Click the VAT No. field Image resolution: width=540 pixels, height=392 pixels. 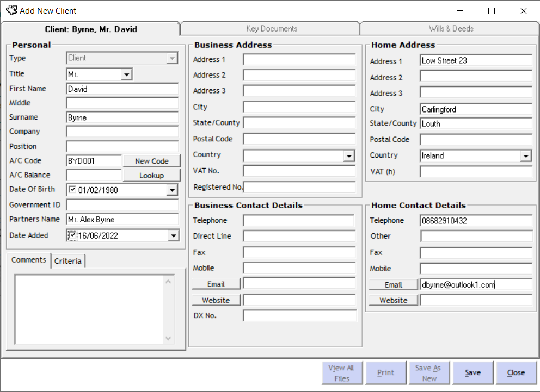point(299,171)
